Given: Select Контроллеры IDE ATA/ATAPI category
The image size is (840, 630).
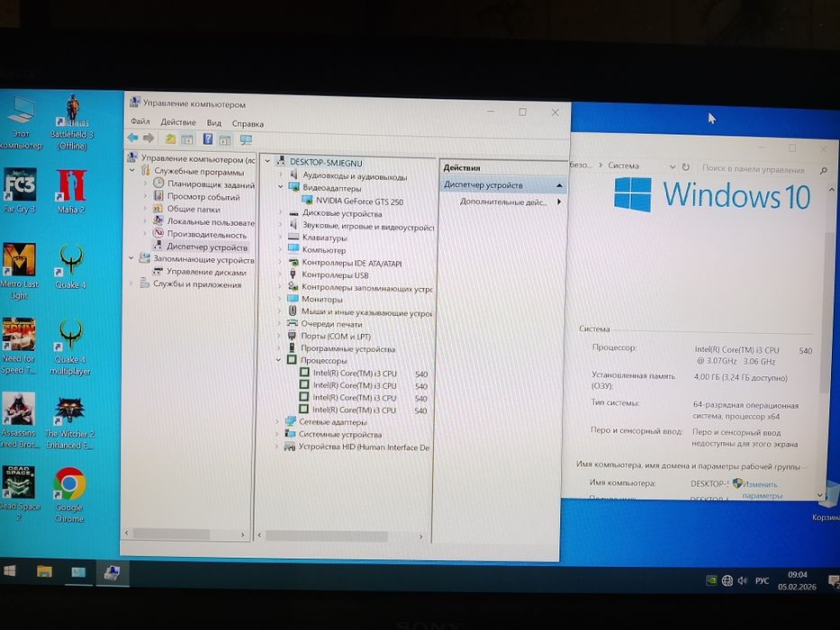Looking at the screenshot, I should click(x=351, y=263).
